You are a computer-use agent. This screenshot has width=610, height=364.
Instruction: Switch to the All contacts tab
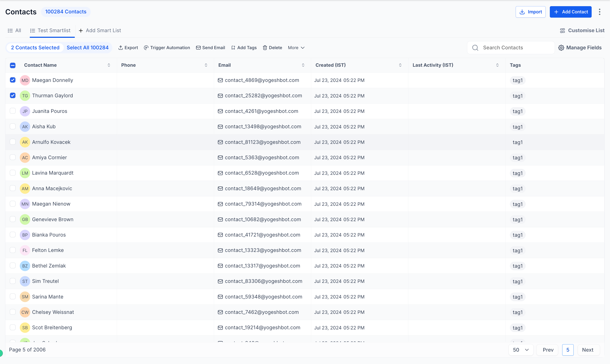14,30
